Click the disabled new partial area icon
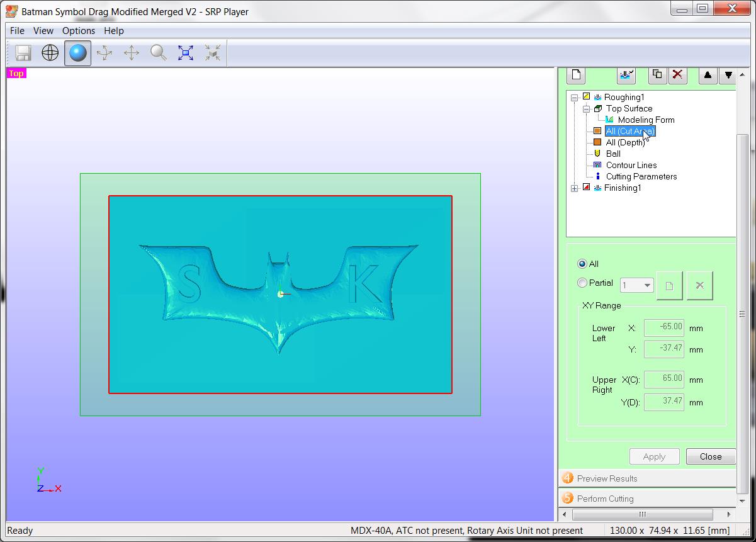 point(669,286)
